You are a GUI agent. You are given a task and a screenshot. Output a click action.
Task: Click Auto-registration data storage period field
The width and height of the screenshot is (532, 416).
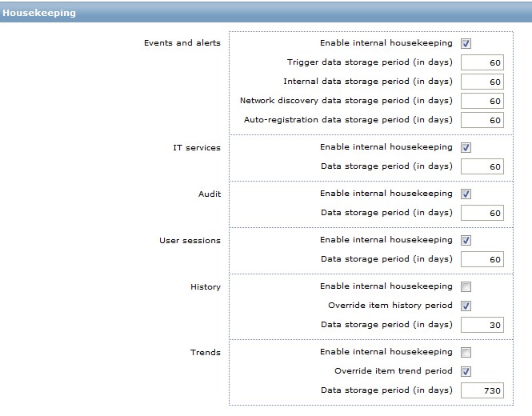pyautogui.click(x=482, y=121)
